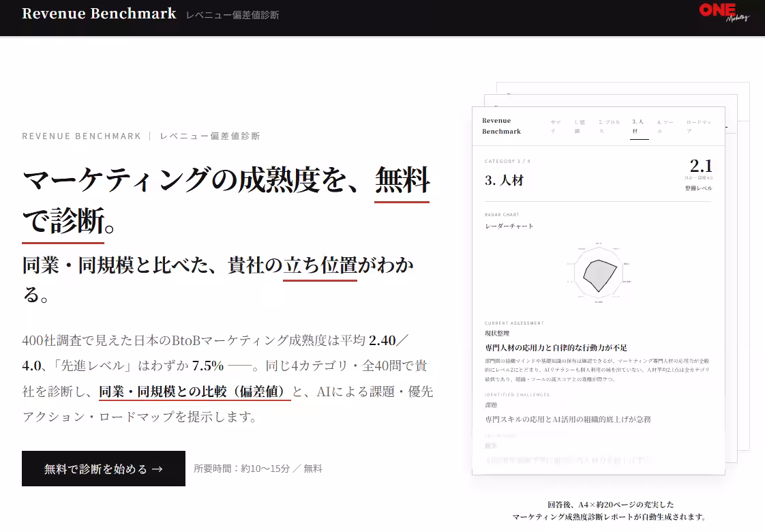
Task: Start the free diagnosis with 無料で診断を始める
Action: pyautogui.click(x=104, y=469)
